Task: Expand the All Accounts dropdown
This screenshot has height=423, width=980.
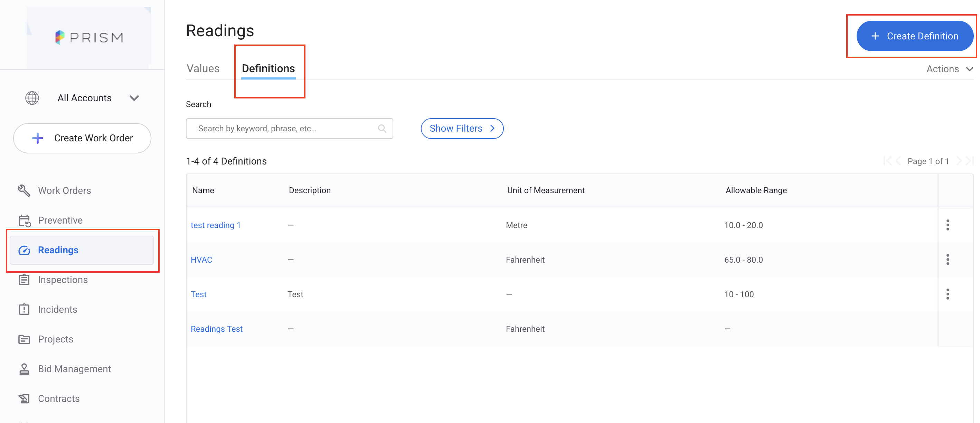Action: (x=134, y=98)
